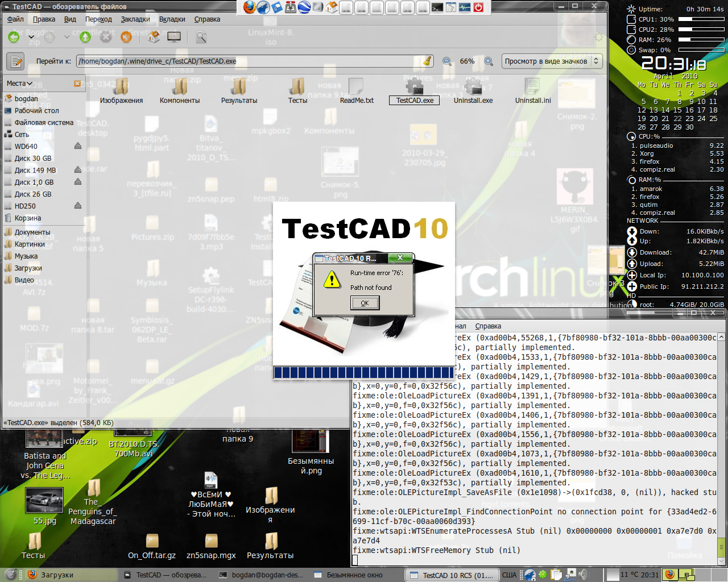The image size is (728, 582).
Task: Select the Uninstall.exe file
Action: pyautogui.click(x=473, y=92)
